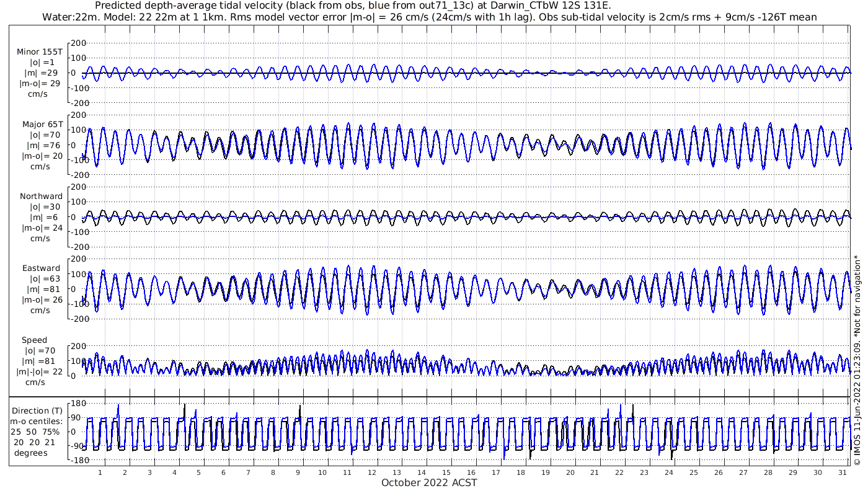868x496 pixels.
Task: Select the 'Speed' panel label
Action: (34, 340)
